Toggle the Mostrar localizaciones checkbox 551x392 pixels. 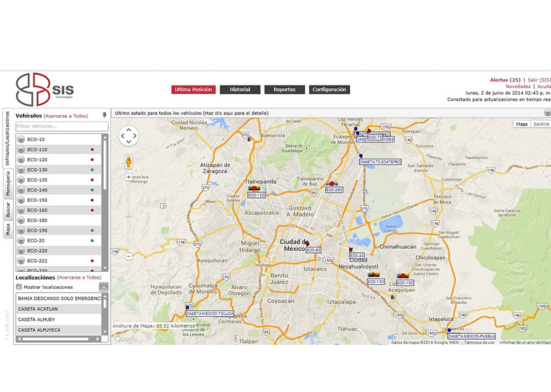(x=19, y=287)
